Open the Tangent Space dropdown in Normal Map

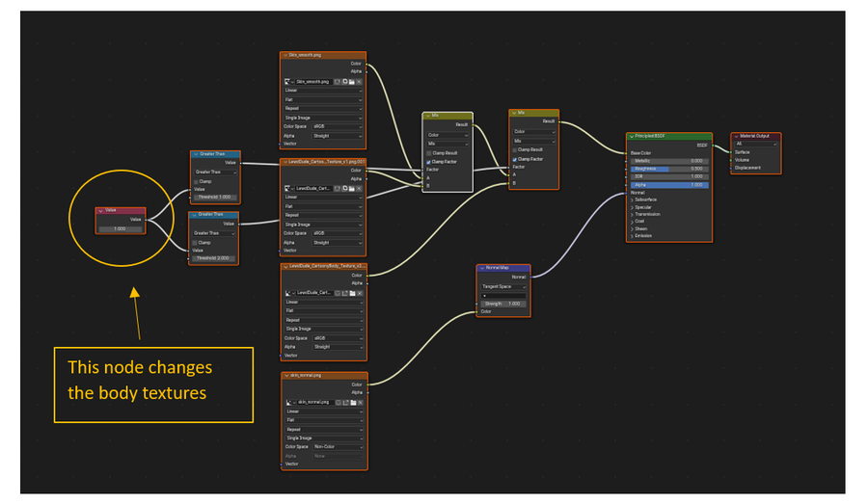click(502, 286)
